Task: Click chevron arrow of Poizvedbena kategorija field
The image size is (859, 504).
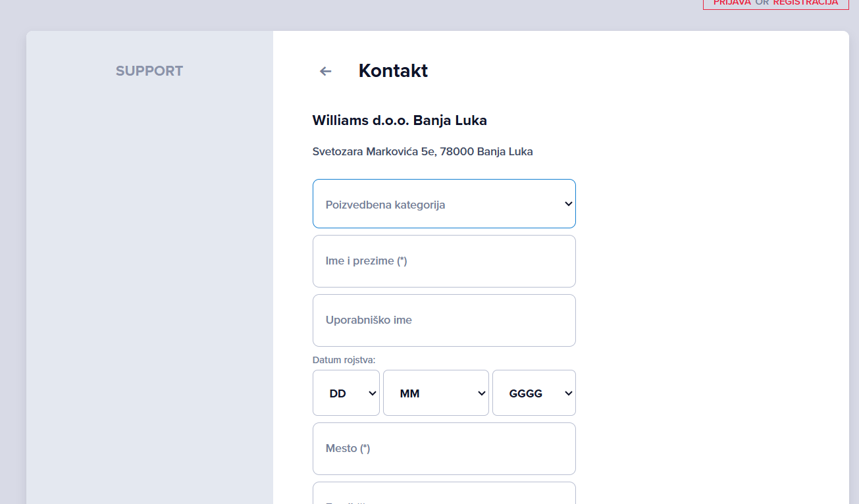Action: (x=568, y=204)
